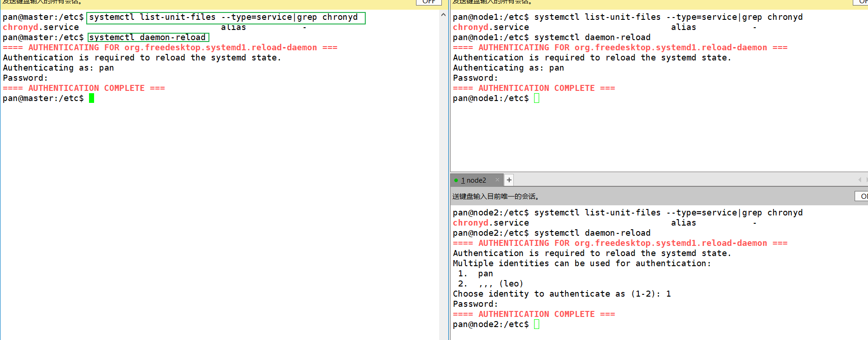Click 'AUTHENTICATING FOR' line in node2 pane
This screenshot has height=340, width=868.
pos(620,243)
